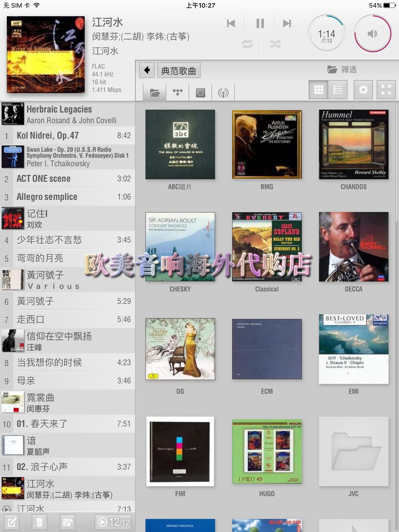Image resolution: width=399 pixels, height=532 pixels.
Task: Play 当我想你的时候 track
Action: (x=67, y=362)
